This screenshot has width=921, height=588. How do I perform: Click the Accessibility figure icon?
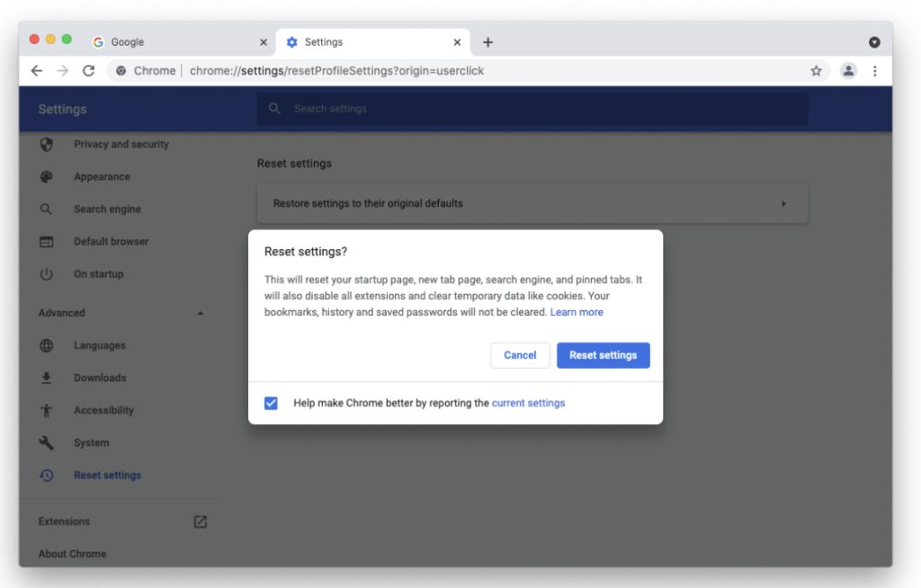pyautogui.click(x=47, y=410)
